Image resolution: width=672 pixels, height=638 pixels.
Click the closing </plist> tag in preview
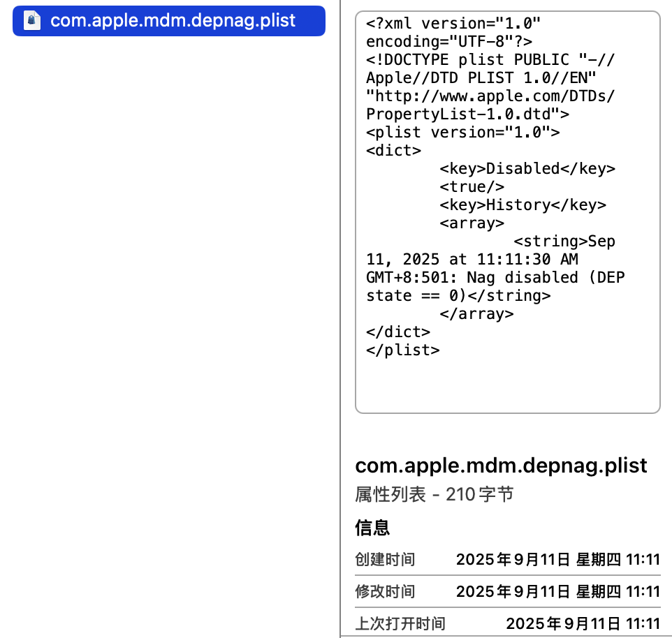pyautogui.click(x=403, y=350)
